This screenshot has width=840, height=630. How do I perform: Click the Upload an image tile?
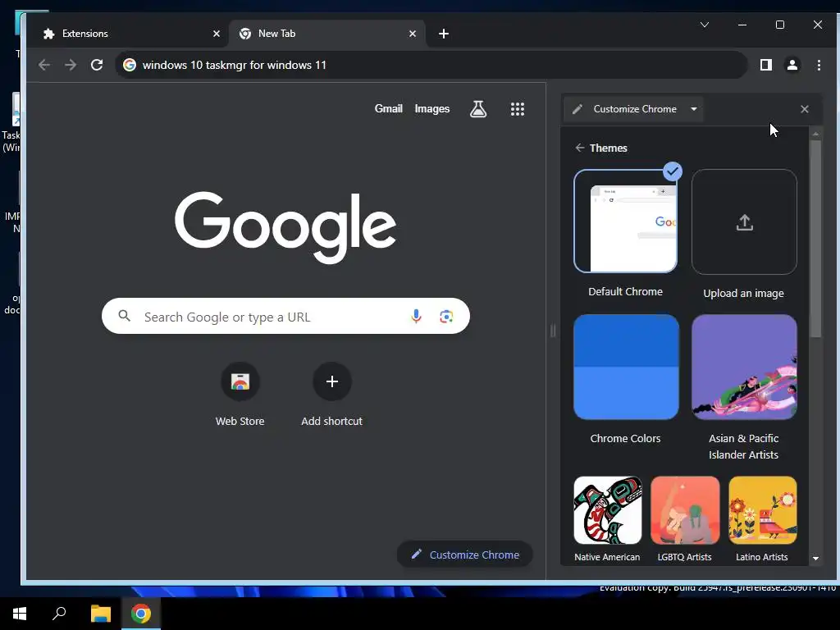click(744, 221)
